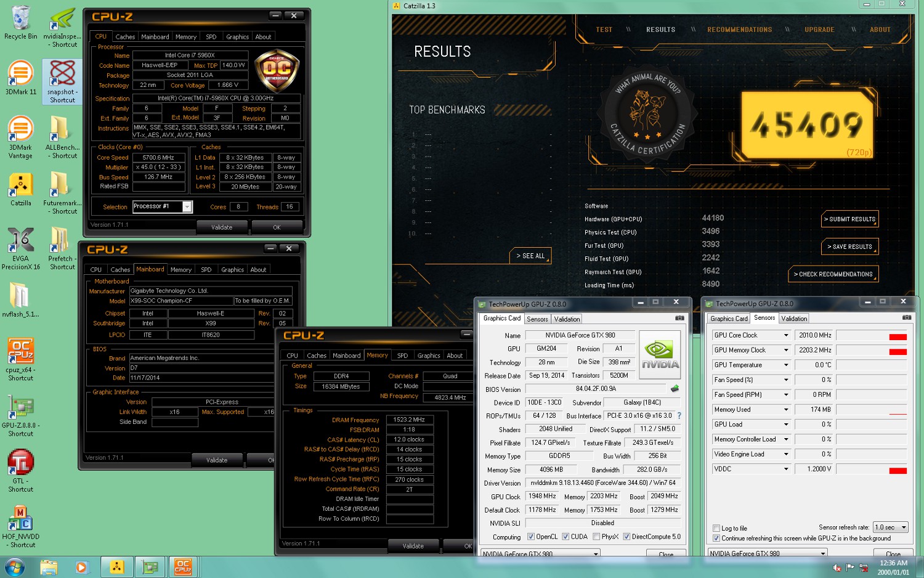Switch to Catzilla via its taskbar icon

tap(117, 567)
